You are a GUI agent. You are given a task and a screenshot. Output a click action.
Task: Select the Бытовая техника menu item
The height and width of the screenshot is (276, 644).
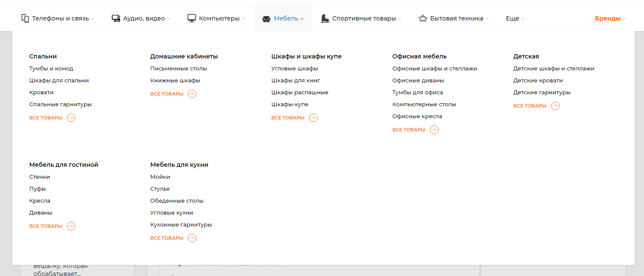pyautogui.click(x=456, y=18)
